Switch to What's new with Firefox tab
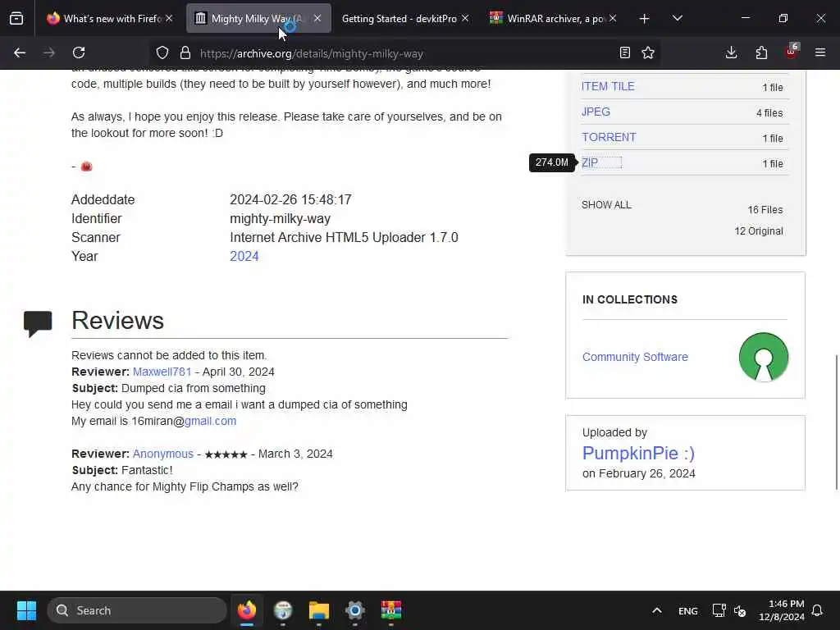 pos(112,19)
